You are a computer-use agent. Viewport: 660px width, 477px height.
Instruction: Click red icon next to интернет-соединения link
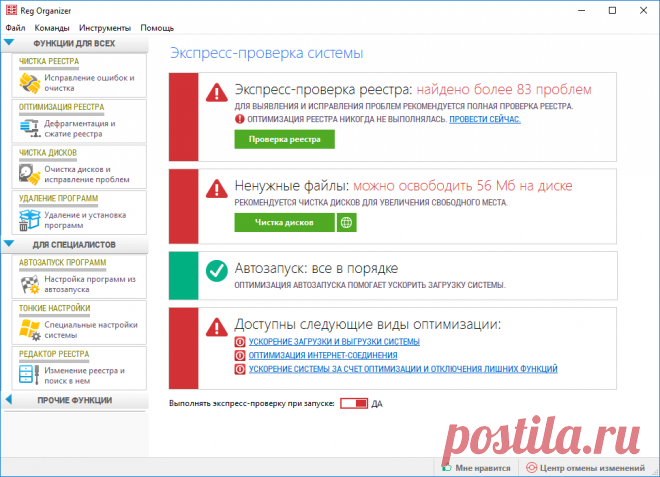(240, 355)
